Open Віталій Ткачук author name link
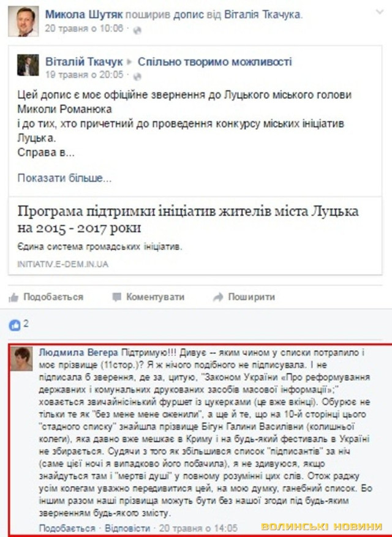392x537 pixels. point(84,62)
